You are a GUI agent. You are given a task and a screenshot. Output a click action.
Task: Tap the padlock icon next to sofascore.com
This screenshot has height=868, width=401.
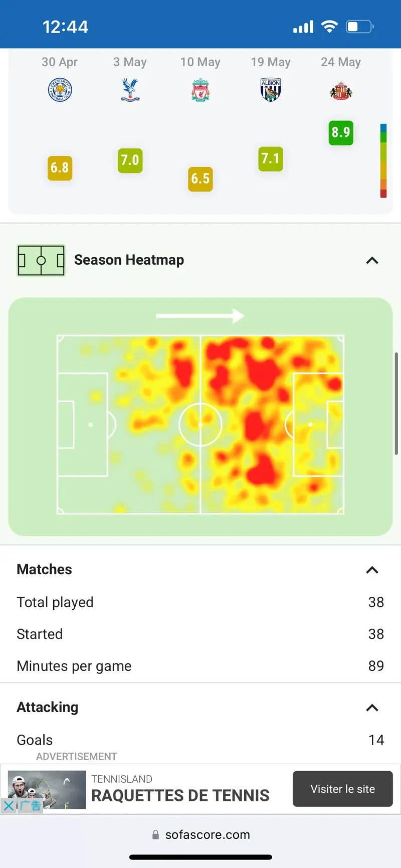click(155, 834)
